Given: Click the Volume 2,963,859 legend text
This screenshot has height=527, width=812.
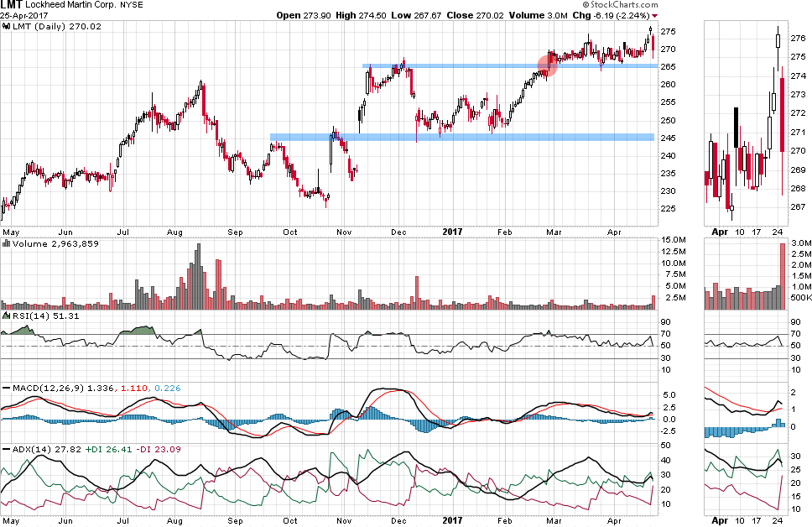Looking at the screenshot, I should pyautogui.click(x=55, y=243).
